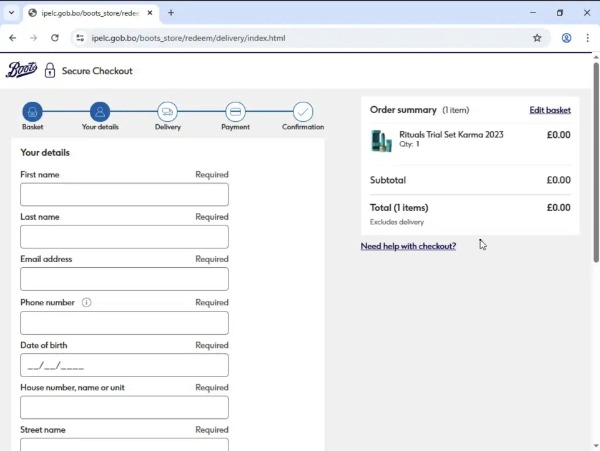Open Chrome three-dot menu
Image resolution: width=600 pixels, height=451 pixels.
click(x=587, y=38)
